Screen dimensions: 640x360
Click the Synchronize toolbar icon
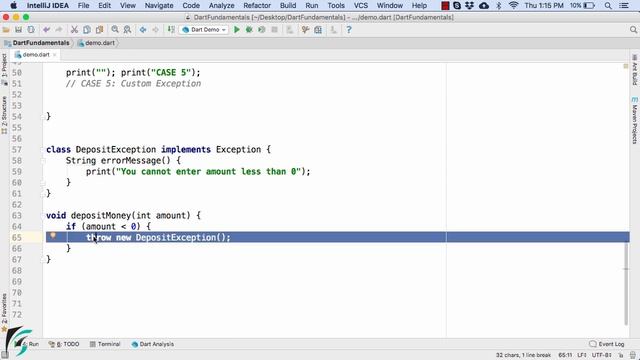pos(31,30)
